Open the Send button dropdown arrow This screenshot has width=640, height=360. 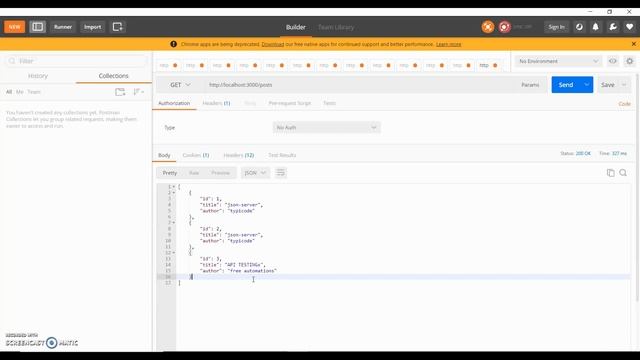pyautogui.click(x=587, y=85)
